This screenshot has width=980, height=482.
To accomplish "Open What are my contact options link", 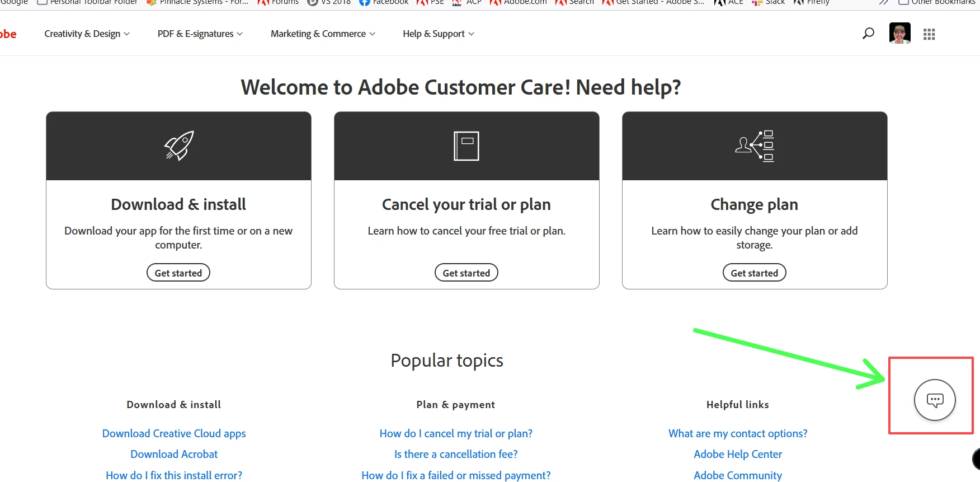I will point(738,433).
